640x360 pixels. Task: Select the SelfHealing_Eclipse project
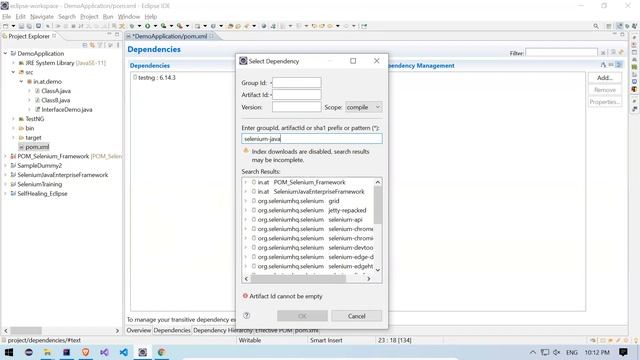coord(42,194)
